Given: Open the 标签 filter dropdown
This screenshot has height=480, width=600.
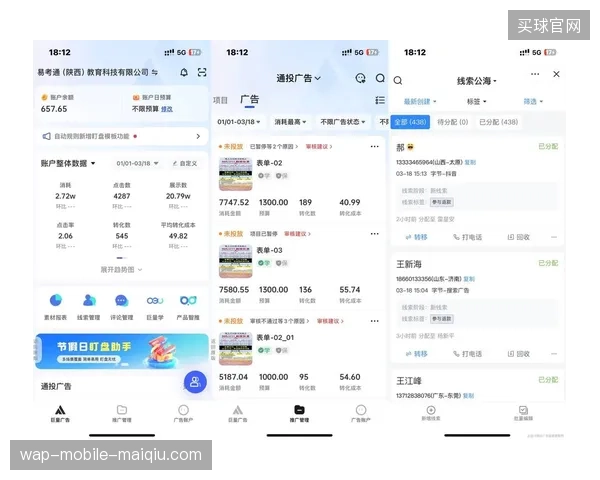Looking at the screenshot, I should pos(476,101).
